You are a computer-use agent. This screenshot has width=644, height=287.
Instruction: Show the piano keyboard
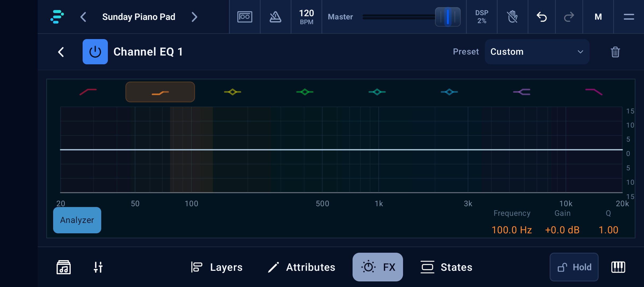618,267
